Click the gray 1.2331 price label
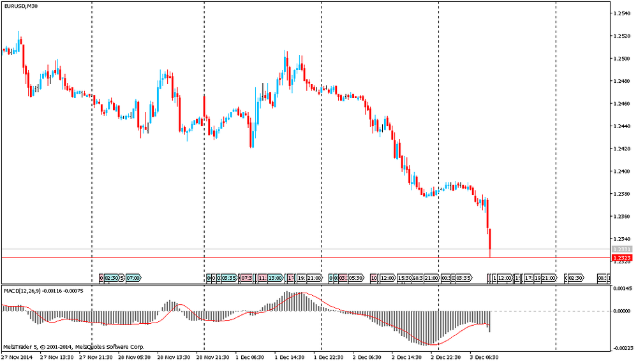Viewport: 638px width, 364px height. click(x=621, y=249)
